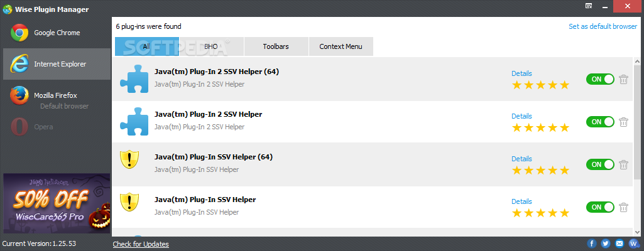Viewport: 644px width, 251px height.
Task: Open Details for Java(tm) Plug-In SSV Helper (64)
Action: (x=521, y=159)
